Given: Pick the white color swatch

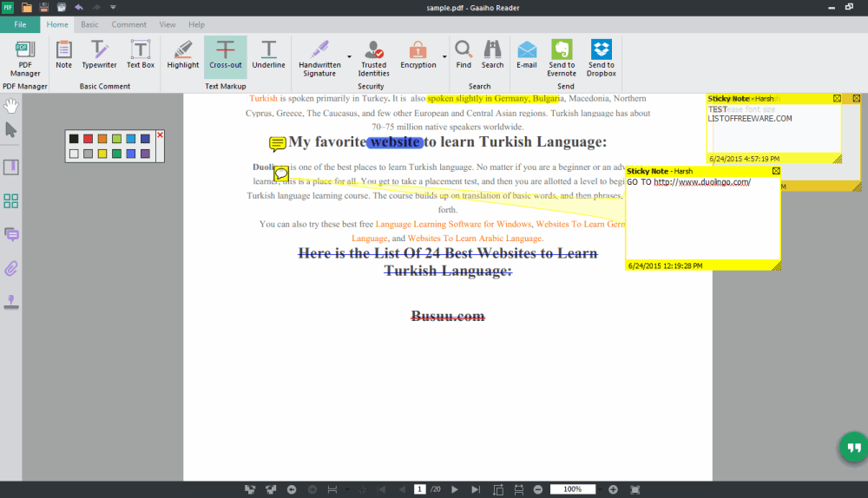Looking at the screenshot, I should click(74, 154).
